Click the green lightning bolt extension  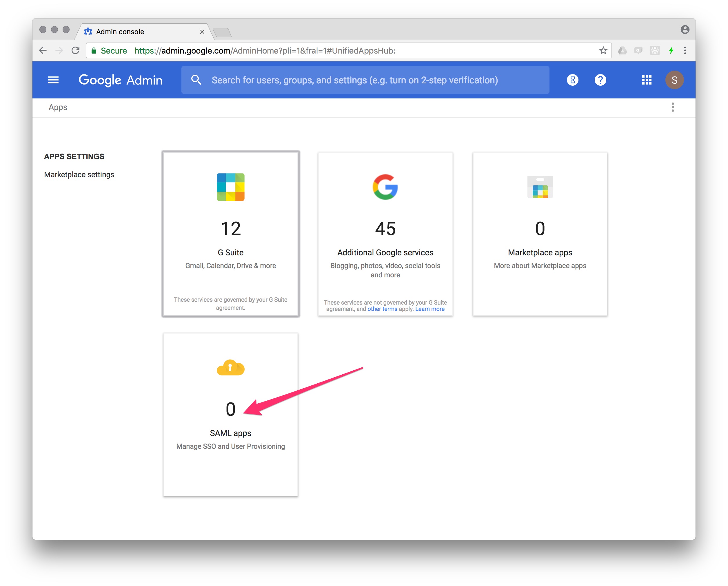pos(671,51)
